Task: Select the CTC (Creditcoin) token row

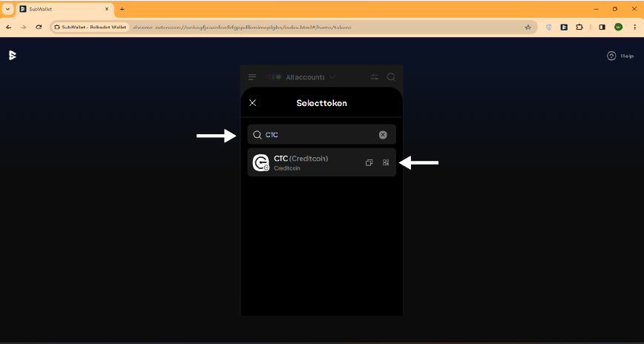Action: (321, 162)
